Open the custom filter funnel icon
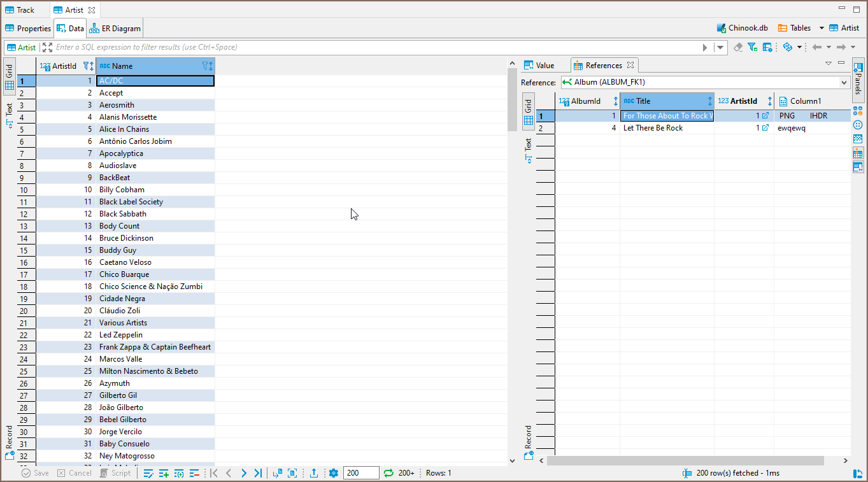This screenshot has width=868, height=482. [x=752, y=47]
